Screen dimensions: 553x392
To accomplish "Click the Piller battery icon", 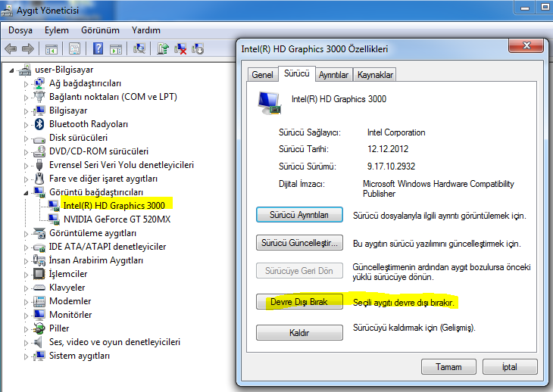I will (39, 328).
